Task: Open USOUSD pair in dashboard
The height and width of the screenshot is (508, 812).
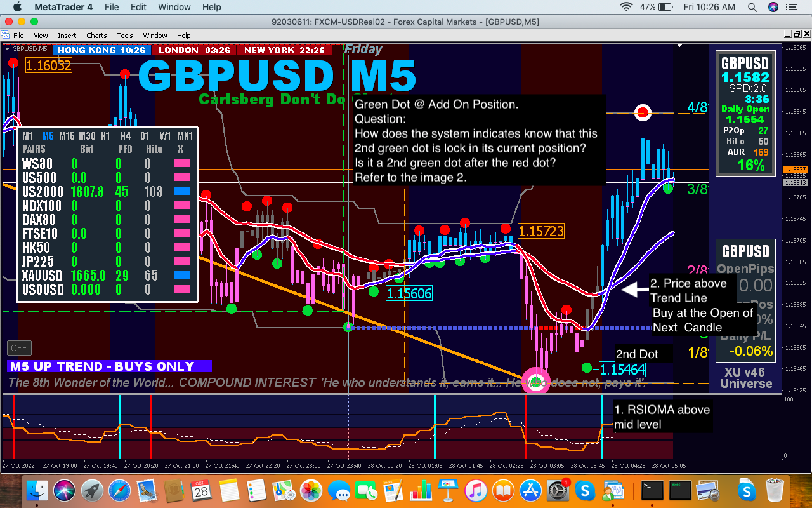Action: 43,290
